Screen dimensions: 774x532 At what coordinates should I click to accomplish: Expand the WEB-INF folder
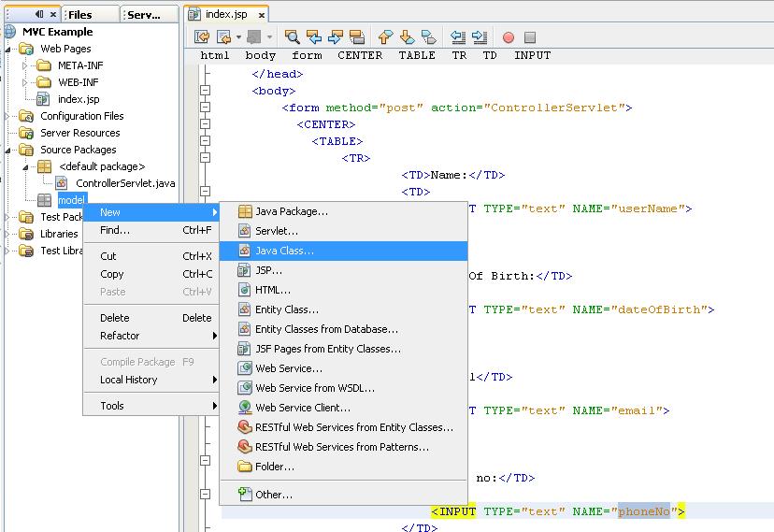pos(24,82)
